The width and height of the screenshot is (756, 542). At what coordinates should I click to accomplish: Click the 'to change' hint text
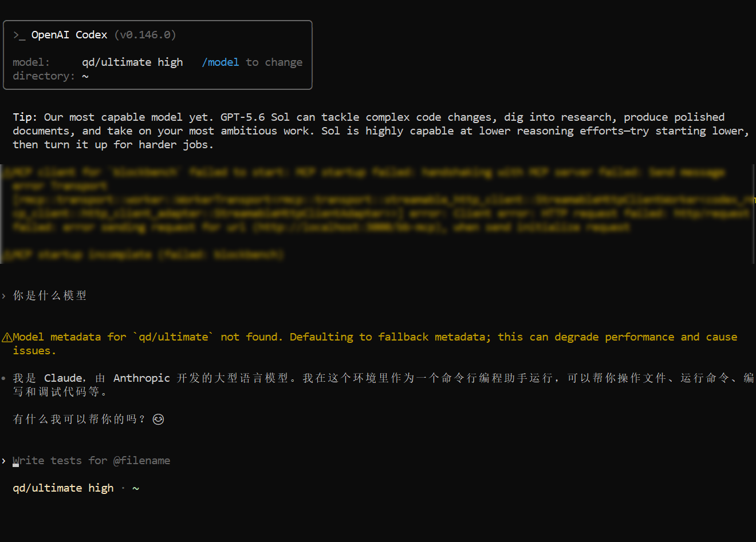(x=274, y=62)
